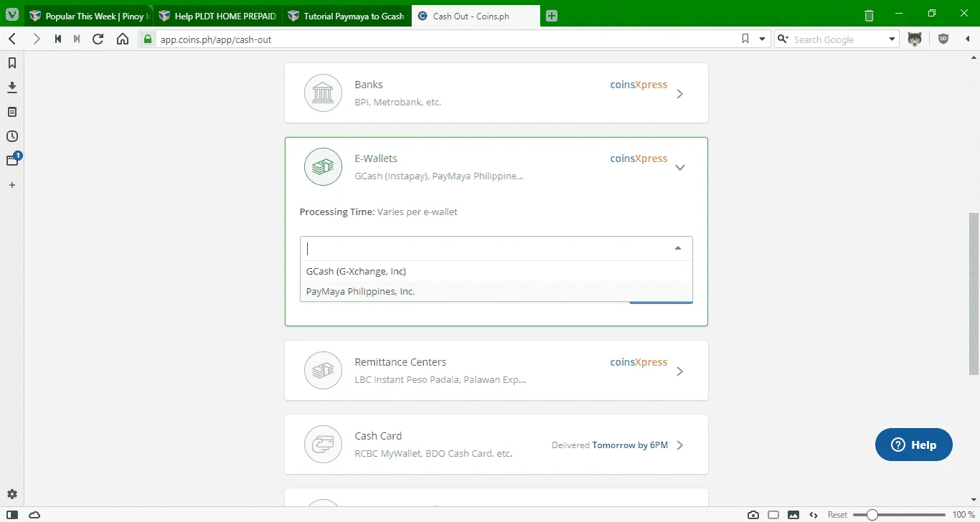Switch to Tutorial Paymaya to Gcash tab
980x522 pixels.
pos(346,16)
